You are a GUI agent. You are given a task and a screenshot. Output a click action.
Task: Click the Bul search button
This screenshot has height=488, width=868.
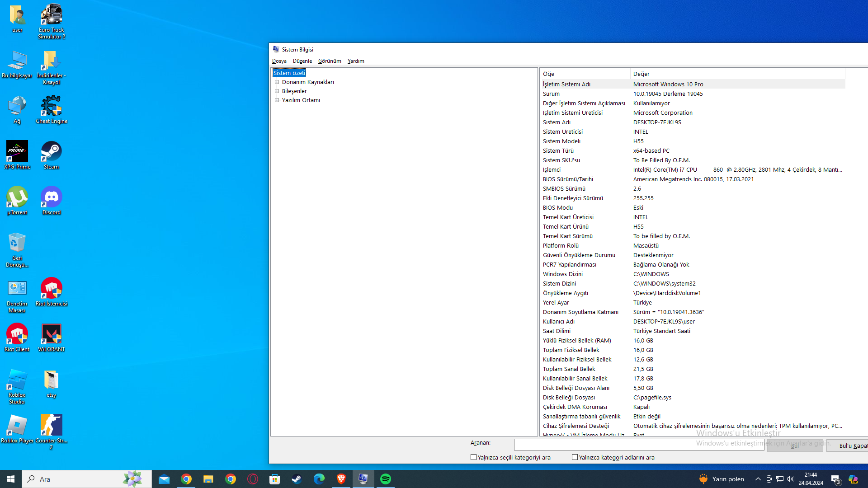[x=795, y=446]
